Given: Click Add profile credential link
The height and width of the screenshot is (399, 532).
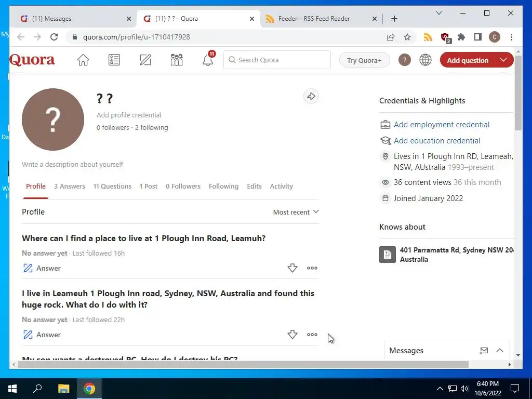Looking at the screenshot, I should coord(129,115).
